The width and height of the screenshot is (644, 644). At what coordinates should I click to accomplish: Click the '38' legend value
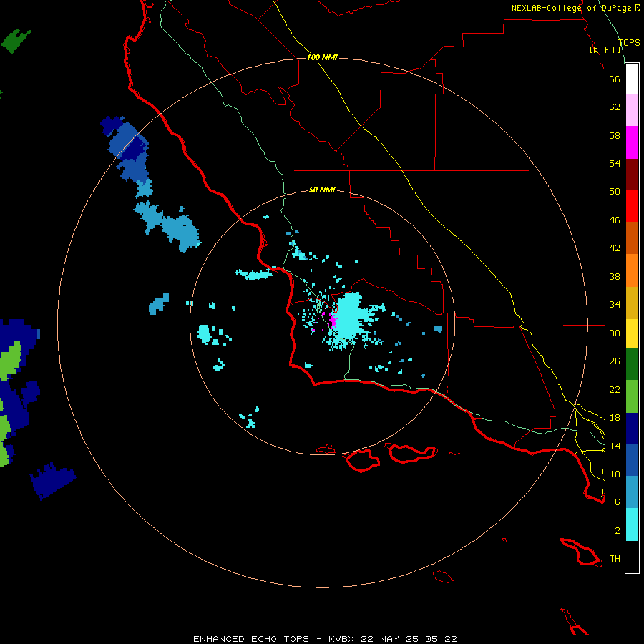(615, 276)
